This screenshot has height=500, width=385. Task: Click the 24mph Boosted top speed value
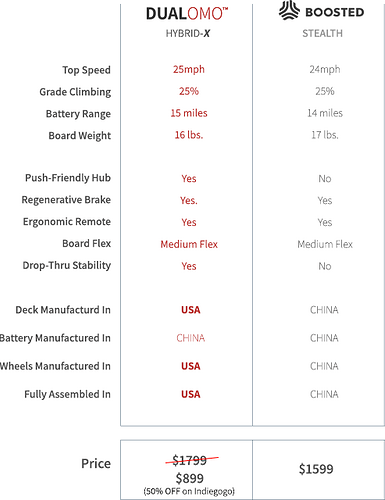[325, 69]
